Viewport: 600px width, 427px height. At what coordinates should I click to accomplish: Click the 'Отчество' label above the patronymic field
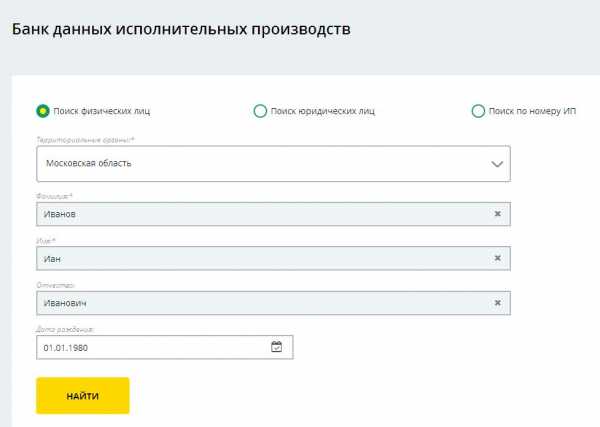coord(55,285)
